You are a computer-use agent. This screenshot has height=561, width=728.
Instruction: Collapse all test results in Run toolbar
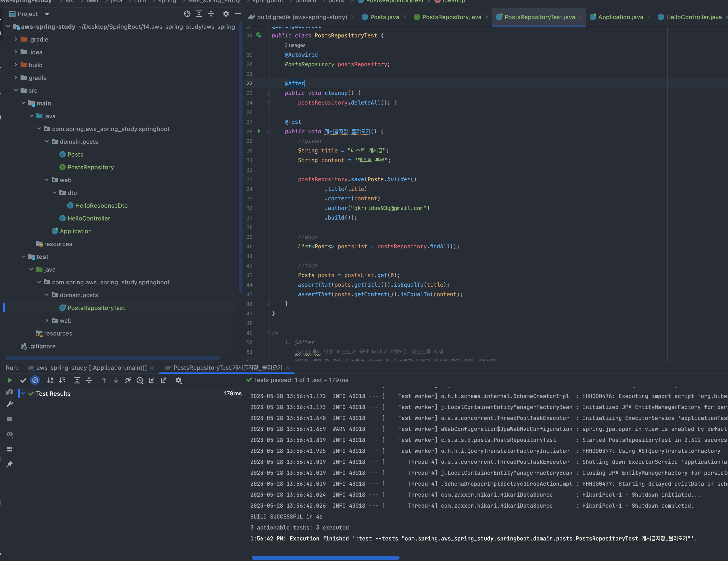(x=89, y=380)
